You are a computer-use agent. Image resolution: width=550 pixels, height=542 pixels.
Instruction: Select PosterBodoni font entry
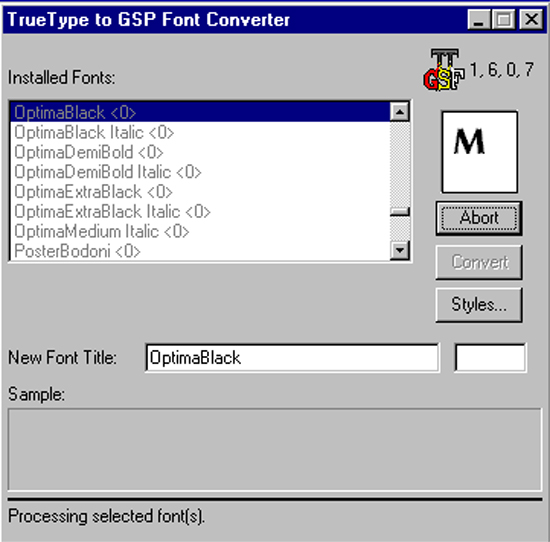click(x=200, y=251)
